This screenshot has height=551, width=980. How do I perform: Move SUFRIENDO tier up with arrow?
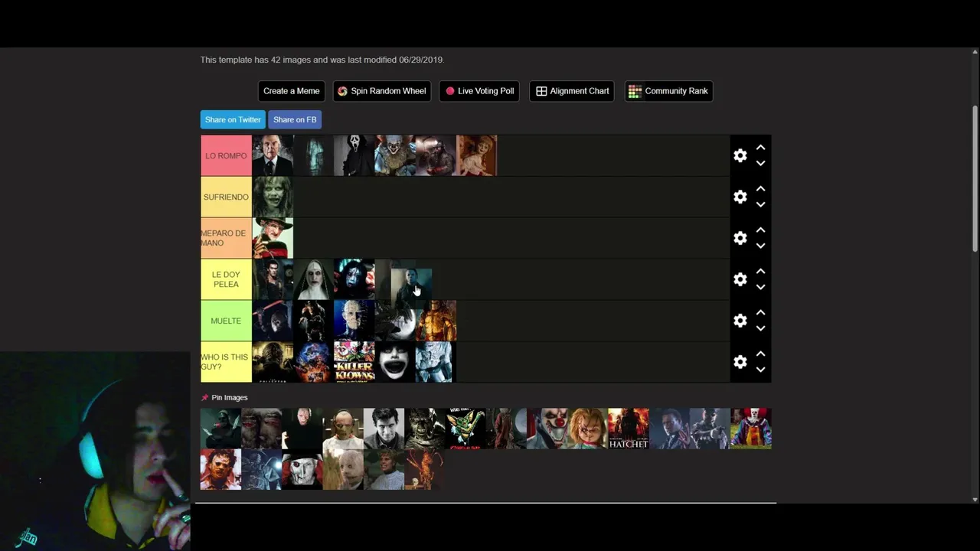pos(760,189)
